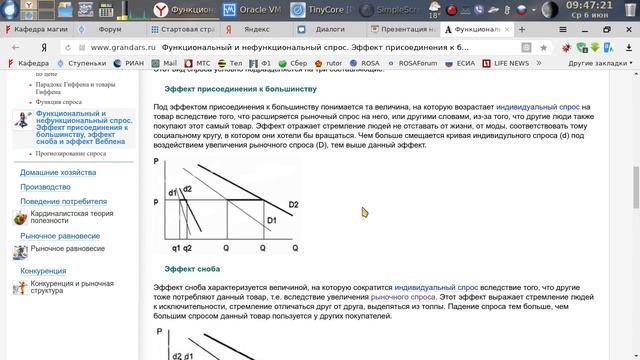Screen dimensions: 640x360
Task: Open the Домашние хозяйства section
Action: pos(58,173)
